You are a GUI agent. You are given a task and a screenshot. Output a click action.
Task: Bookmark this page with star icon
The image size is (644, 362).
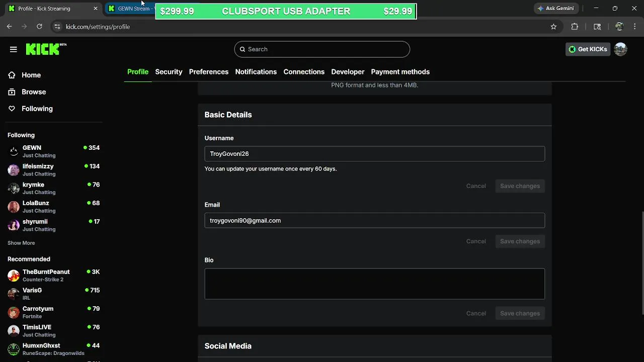[x=553, y=27]
